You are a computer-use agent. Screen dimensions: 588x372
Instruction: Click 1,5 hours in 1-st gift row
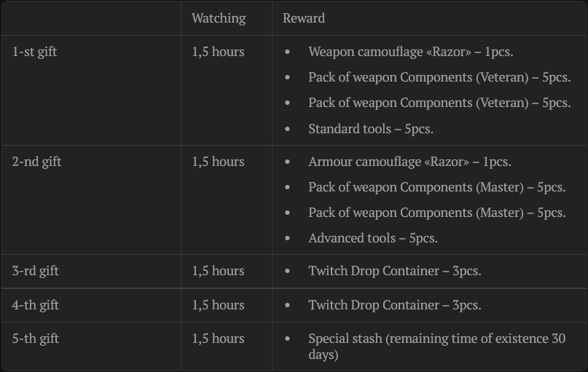[x=218, y=52]
